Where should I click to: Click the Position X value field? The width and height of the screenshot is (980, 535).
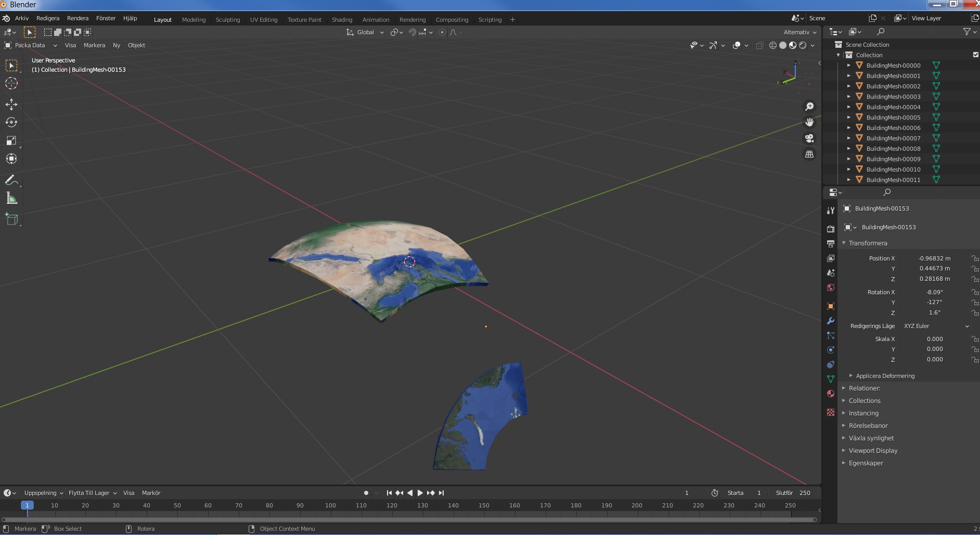pos(935,258)
